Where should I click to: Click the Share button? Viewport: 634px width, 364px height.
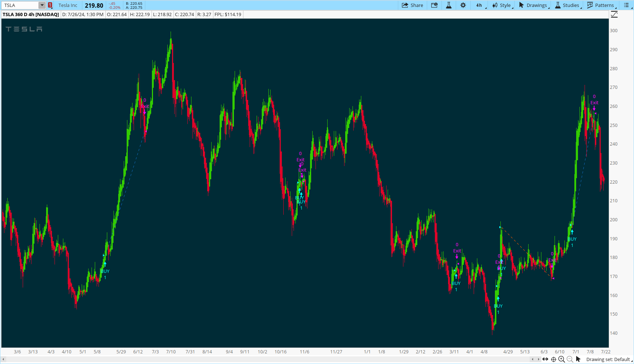tap(412, 5)
